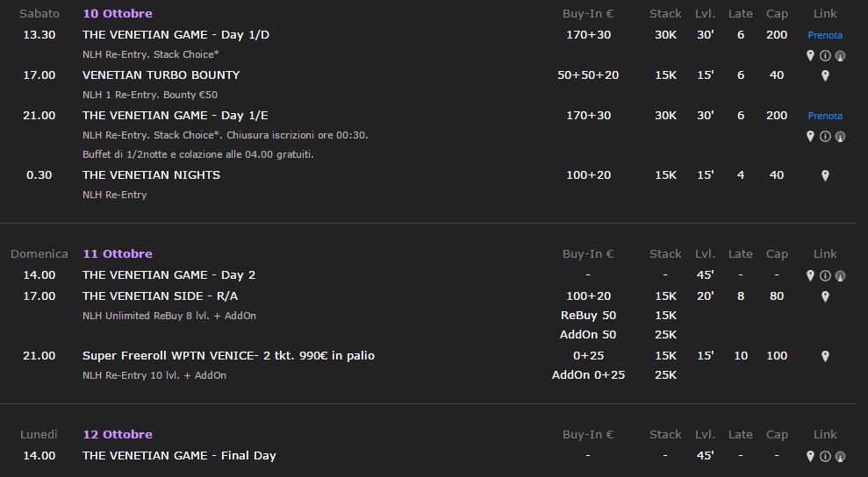The width and height of the screenshot is (868, 477).
Task: Open live broadcast icon for Day 1/E
Action: 840,136
